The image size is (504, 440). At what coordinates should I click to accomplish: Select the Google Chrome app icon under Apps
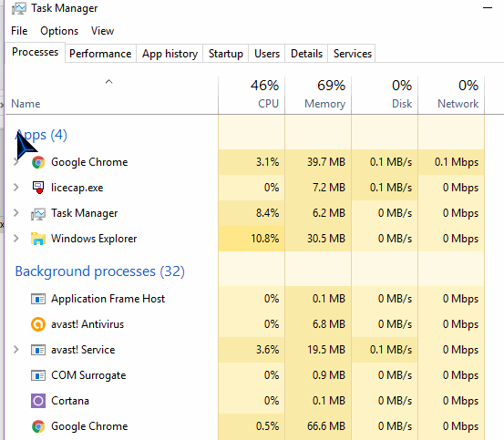tap(38, 162)
